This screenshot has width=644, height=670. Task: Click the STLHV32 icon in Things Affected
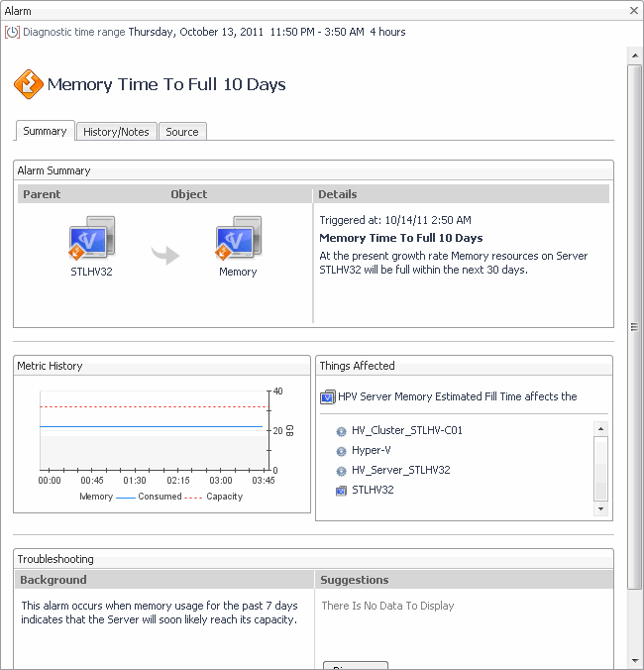point(341,491)
